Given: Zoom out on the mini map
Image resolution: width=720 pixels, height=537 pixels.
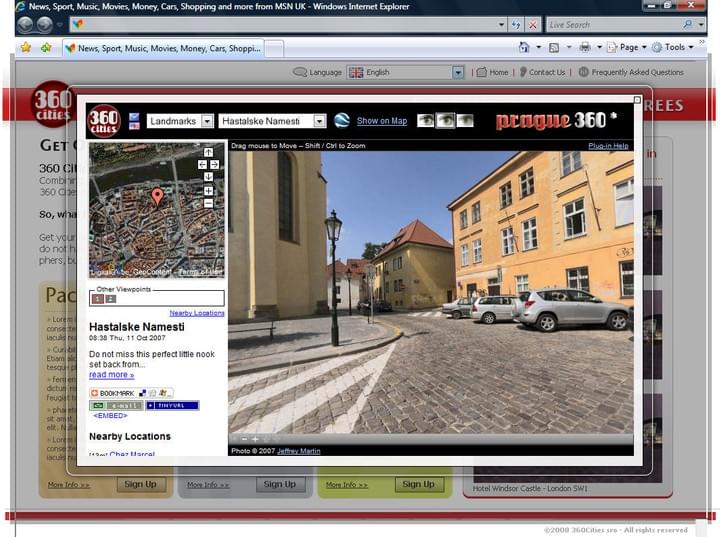Looking at the screenshot, I should pos(208,203).
